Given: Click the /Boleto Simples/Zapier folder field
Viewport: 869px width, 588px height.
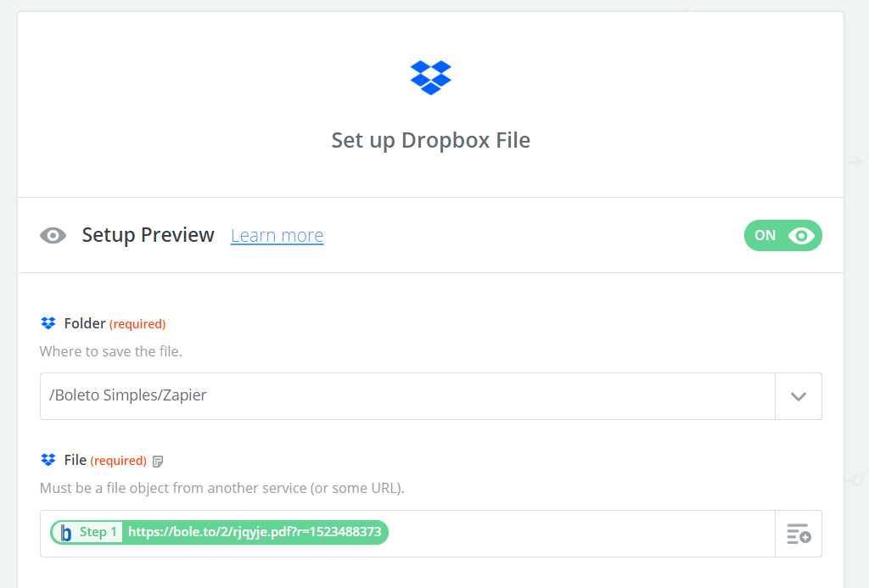Looking at the screenshot, I should (x=407, y=396).
